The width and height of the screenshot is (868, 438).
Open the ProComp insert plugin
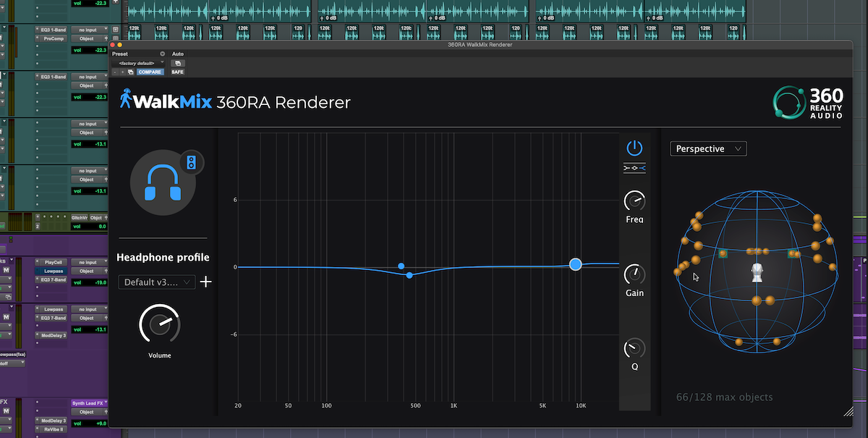pos(54,38)
